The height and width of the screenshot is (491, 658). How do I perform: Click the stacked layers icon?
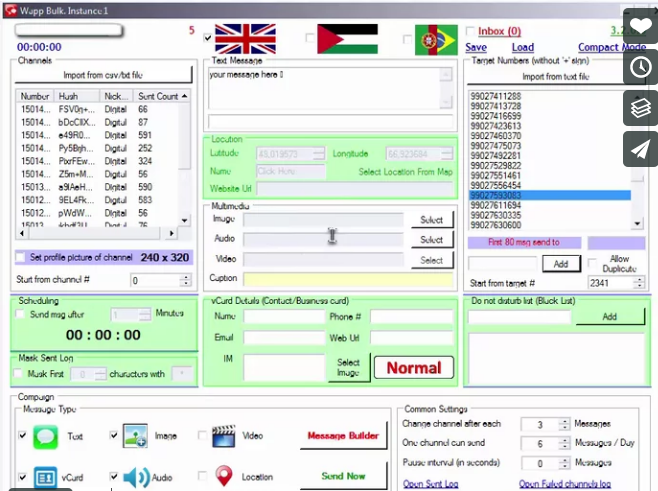tap(640, 107)
